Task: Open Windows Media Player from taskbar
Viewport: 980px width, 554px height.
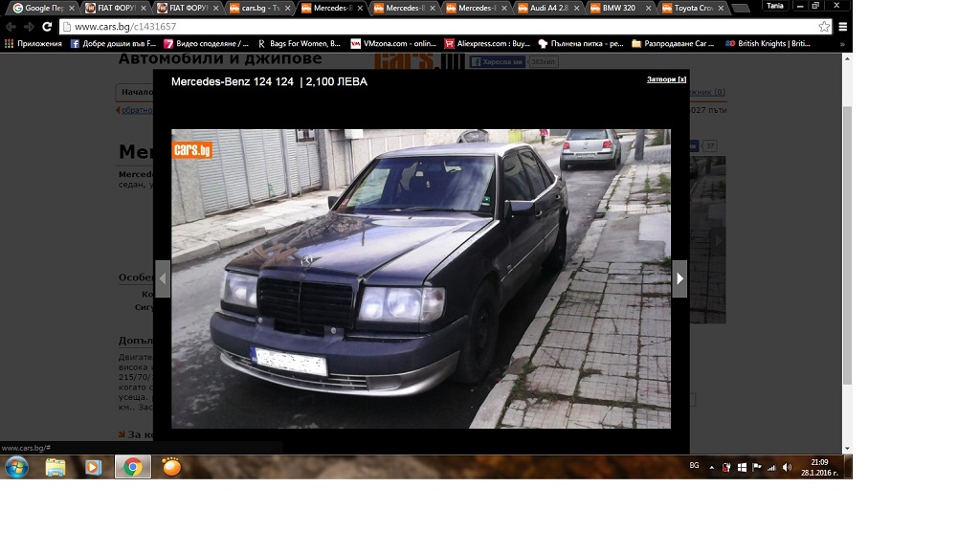Action: tap(93, 467)
